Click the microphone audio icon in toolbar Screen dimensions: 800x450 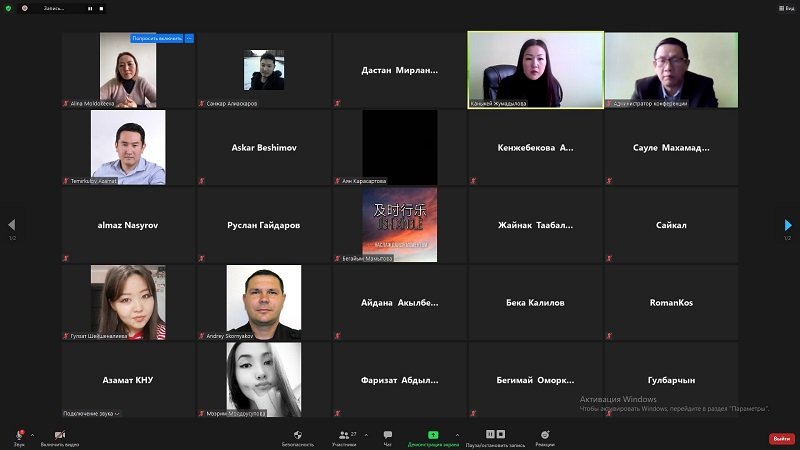click(19, 435)
